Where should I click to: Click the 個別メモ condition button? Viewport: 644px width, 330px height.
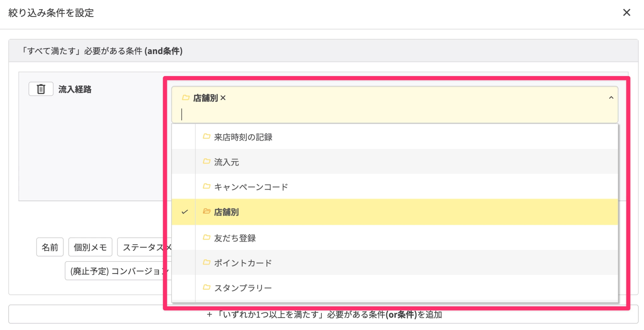point(90,247)
